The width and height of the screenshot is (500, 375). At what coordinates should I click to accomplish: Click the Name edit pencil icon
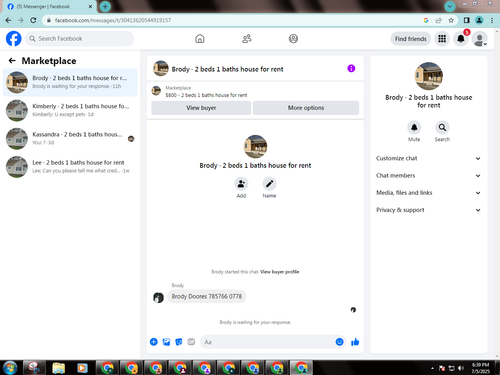(x=269, y=184)
